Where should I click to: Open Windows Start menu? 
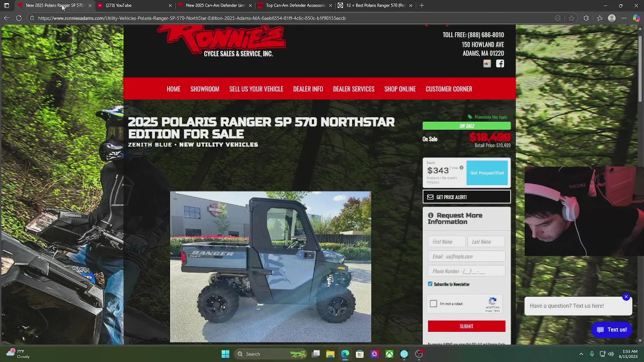click(225, 354)
